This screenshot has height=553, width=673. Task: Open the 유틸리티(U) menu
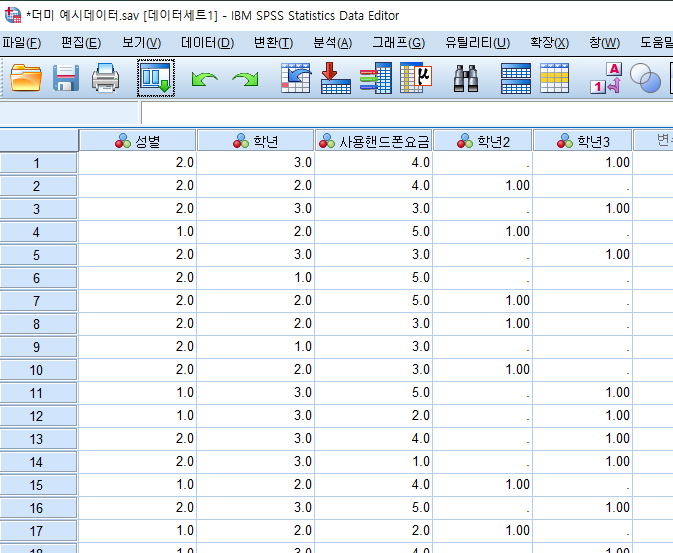tap(477, 43)
